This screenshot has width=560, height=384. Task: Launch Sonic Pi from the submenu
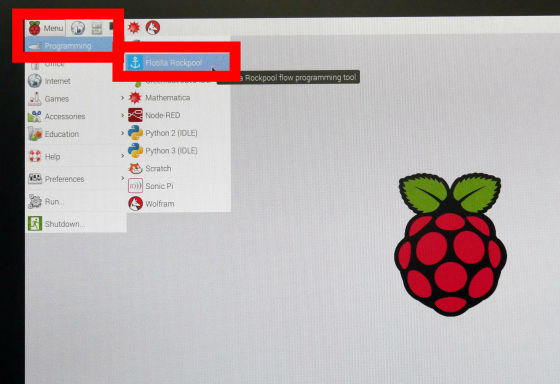point(178,186)
